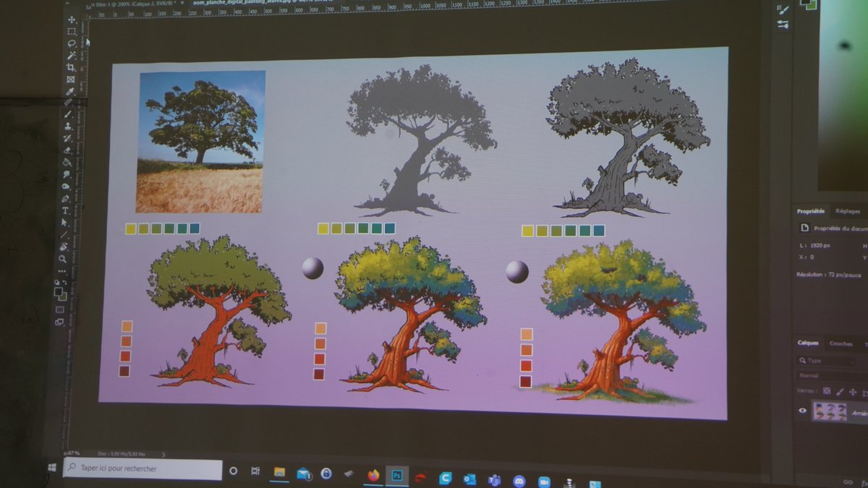Select the Magic Wand tool
The width and height of the screenshot is (868, 488).
click(x=72, y=55)
